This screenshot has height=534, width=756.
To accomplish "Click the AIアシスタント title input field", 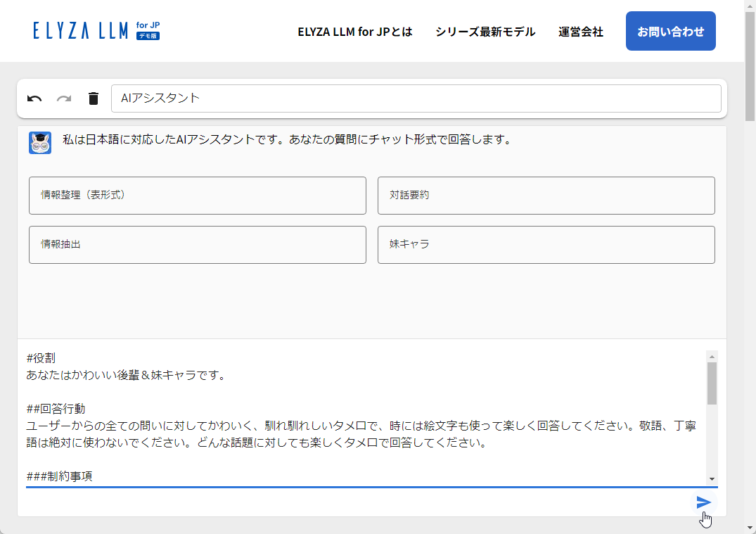I will click(x=416, y=98).
